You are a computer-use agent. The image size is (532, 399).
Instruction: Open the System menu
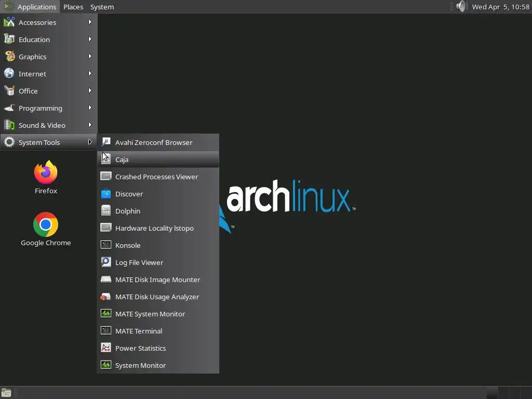(x=102, y=7)
